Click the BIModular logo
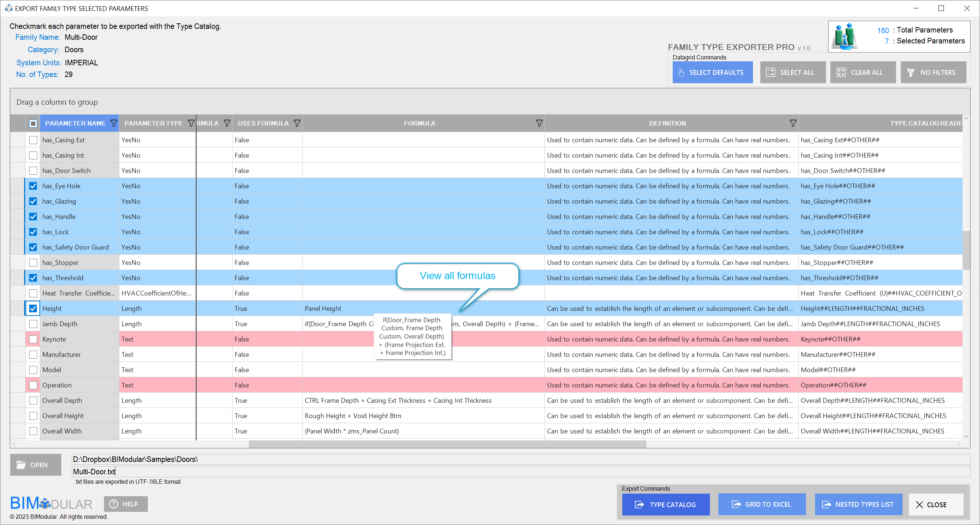 click(x=51, y=503)
